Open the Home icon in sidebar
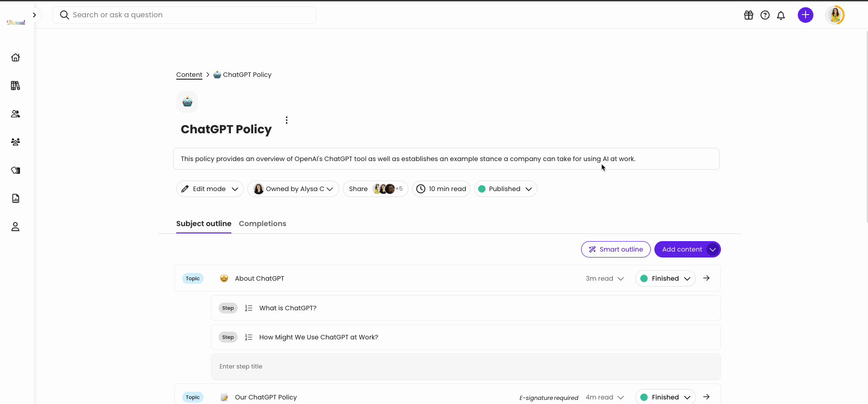This screenshot has height=404, width=868. 15,57
